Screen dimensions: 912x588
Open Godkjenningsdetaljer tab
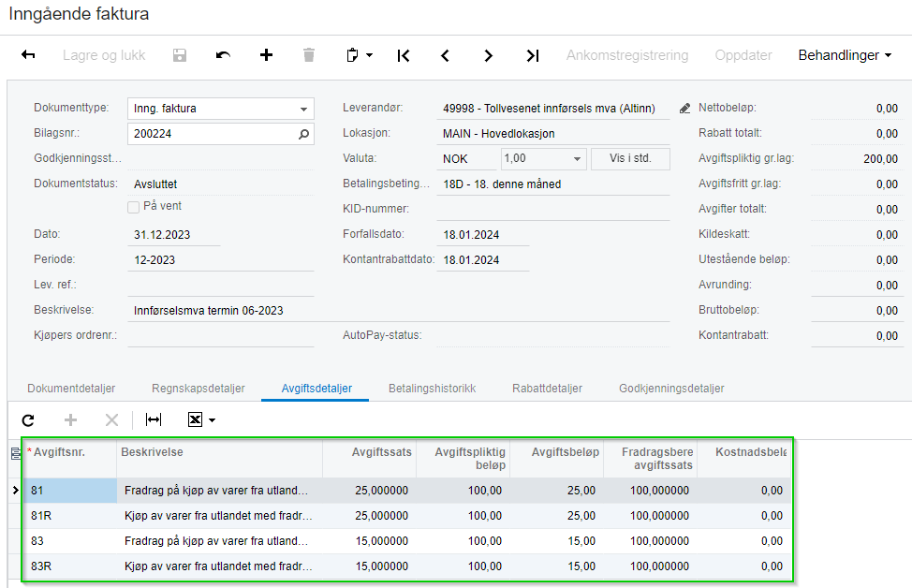click(671, 389)
